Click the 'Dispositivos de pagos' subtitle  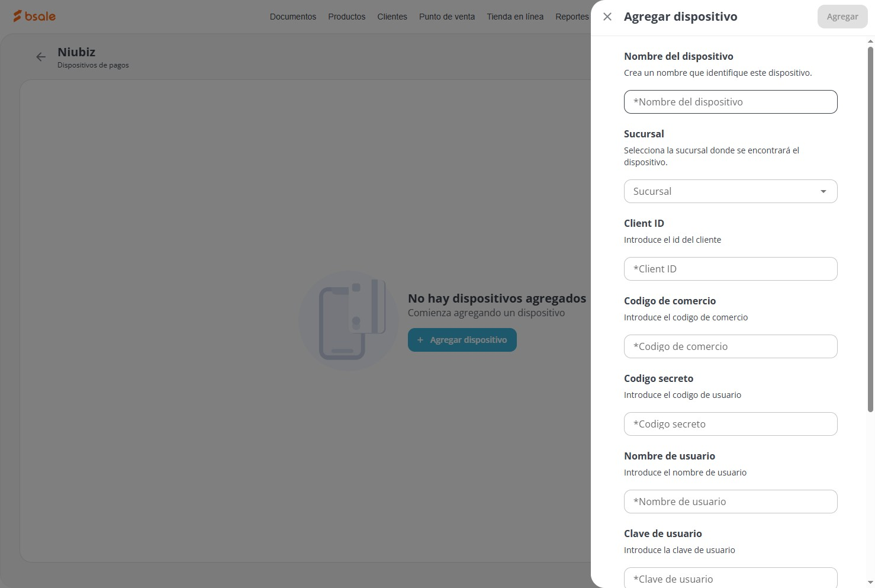point(93,65)
